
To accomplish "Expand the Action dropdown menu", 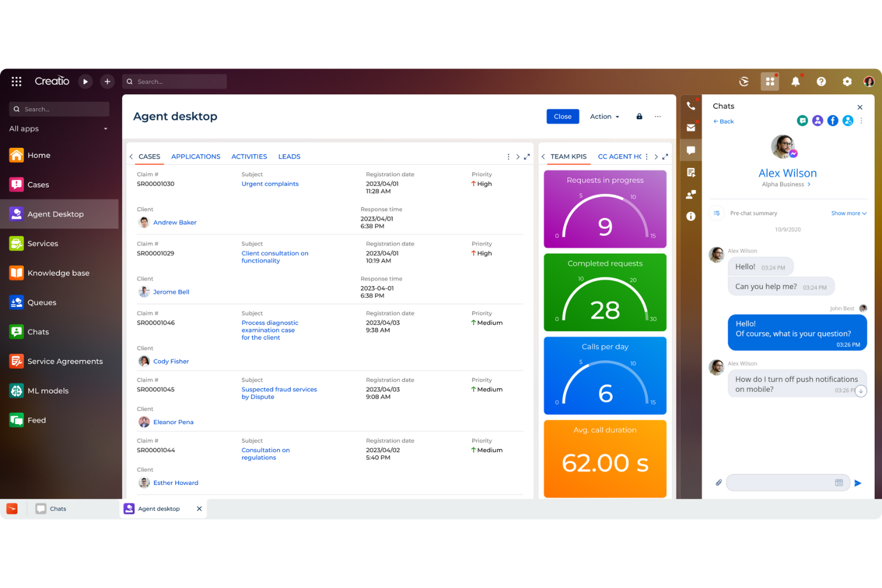I will point(604,116).
